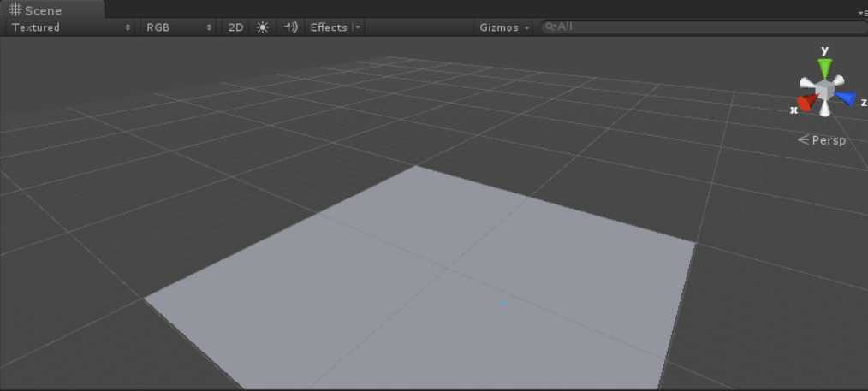Open the Textured draw mode dropdown

click(71, 27)
